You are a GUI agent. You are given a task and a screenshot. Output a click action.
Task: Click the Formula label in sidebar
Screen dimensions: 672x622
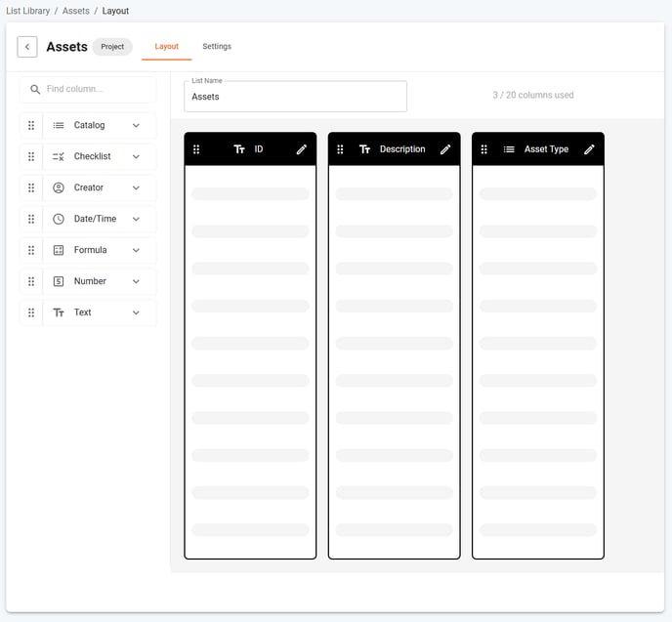tap(90, 250)
